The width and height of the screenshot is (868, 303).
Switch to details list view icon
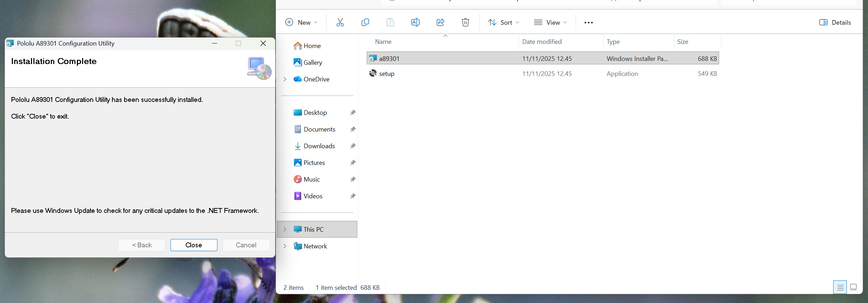840,287
